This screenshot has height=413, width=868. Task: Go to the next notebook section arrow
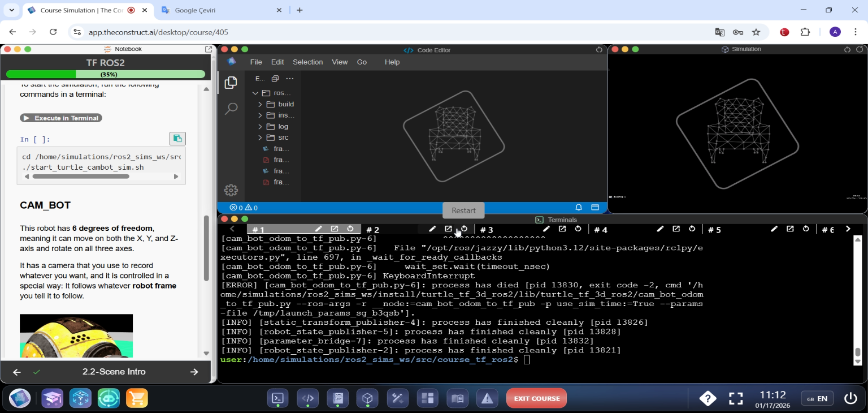194,372
